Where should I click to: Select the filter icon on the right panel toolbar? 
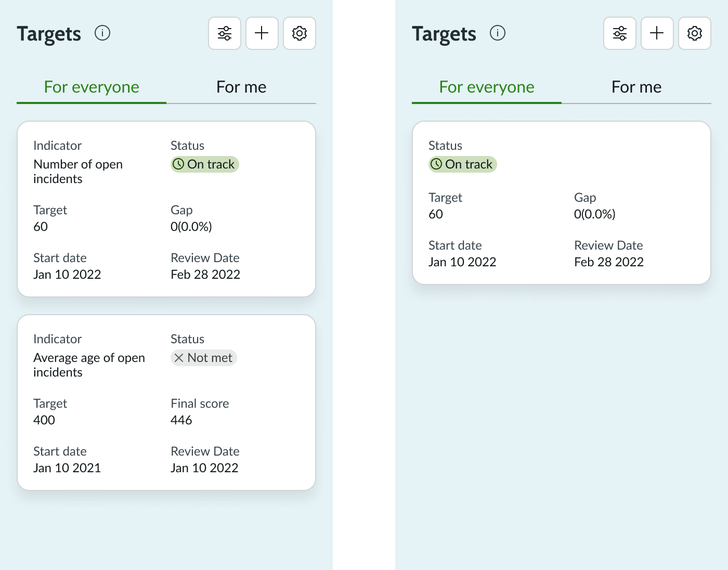coord(619,33)
